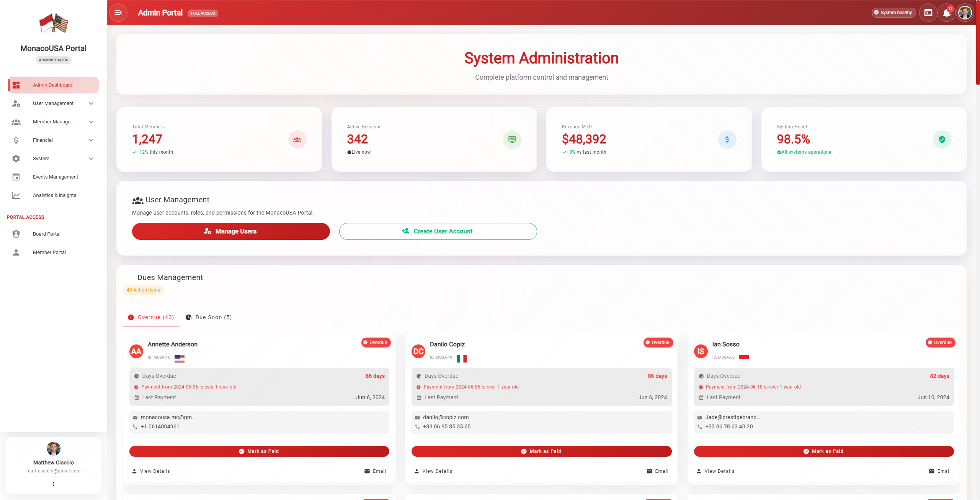Open the three-dot menu under Matthew Ciaccio
The image size is (980, 500).
click(54, 484)
